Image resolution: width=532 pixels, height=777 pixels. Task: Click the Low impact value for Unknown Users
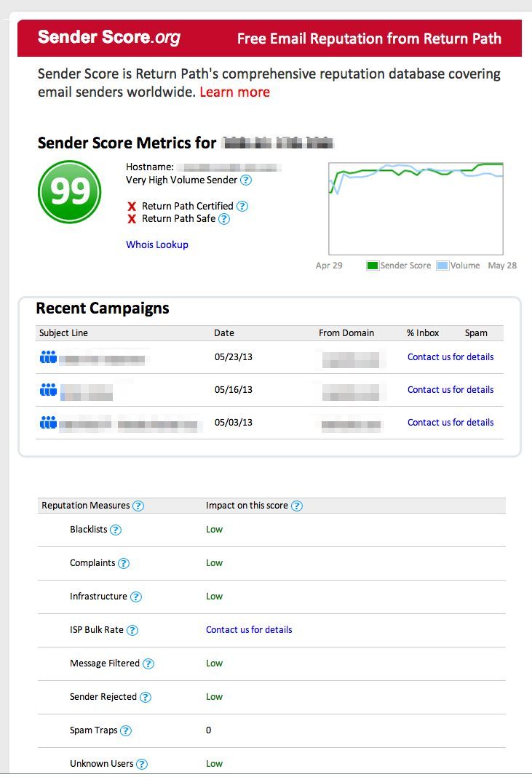point(214,764)
